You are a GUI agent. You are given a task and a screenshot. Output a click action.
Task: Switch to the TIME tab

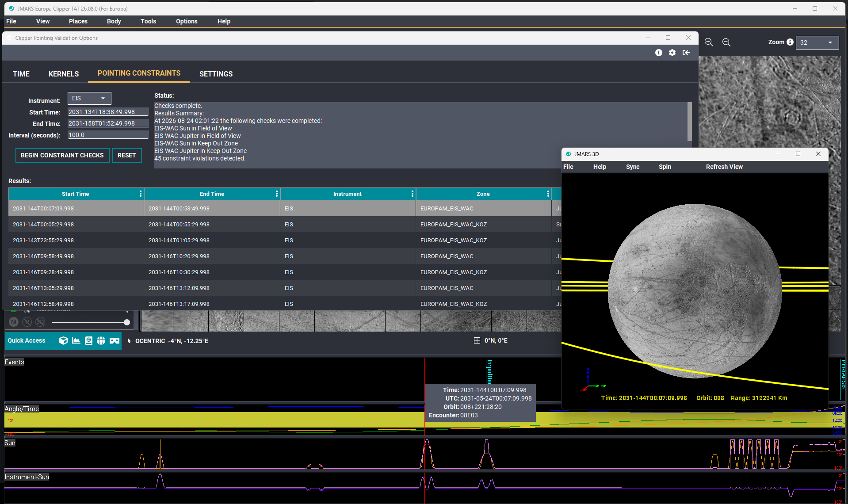pyautogui.click(x=21, y=74)
